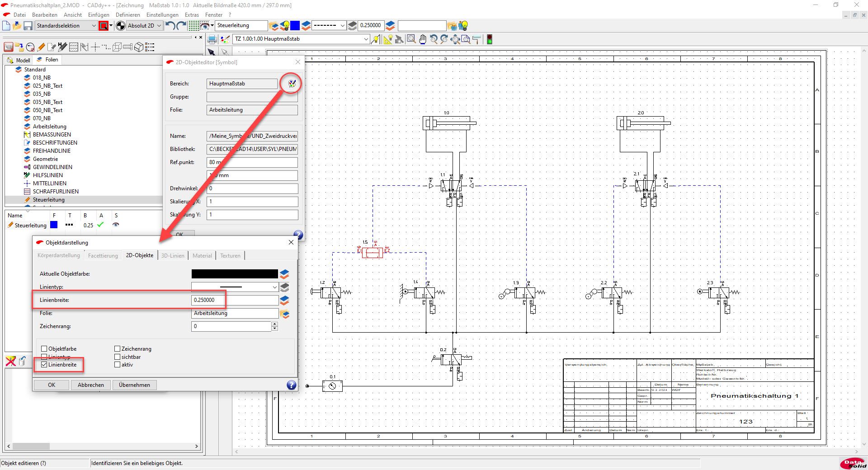The image size is (868, 470).
Task: Open the dashed line type dropdown in the toolbar
Action: click(342, 26)
